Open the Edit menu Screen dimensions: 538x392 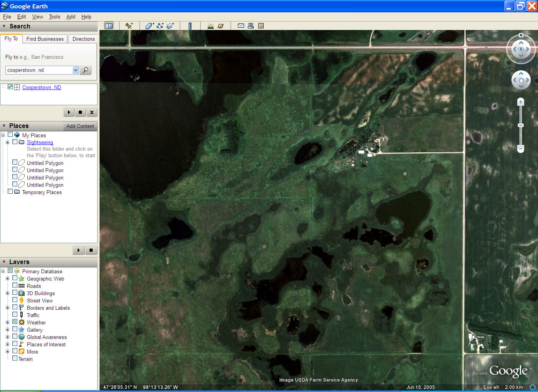pos(22,17)
